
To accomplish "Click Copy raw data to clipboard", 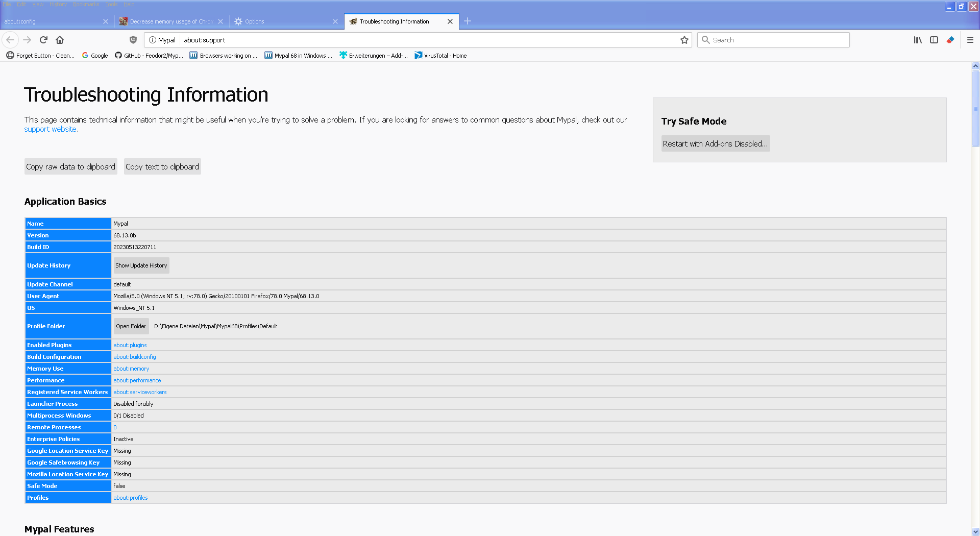I will click(71, 166).
